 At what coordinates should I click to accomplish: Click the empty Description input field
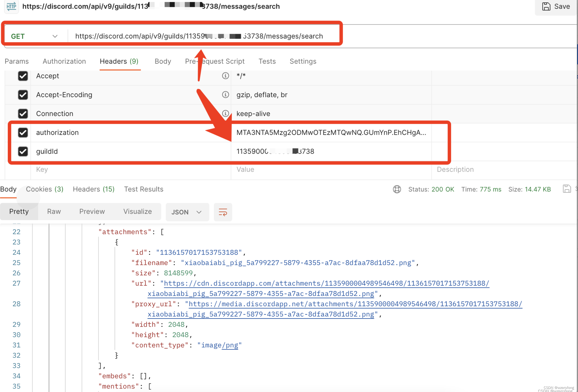point(504,170)
